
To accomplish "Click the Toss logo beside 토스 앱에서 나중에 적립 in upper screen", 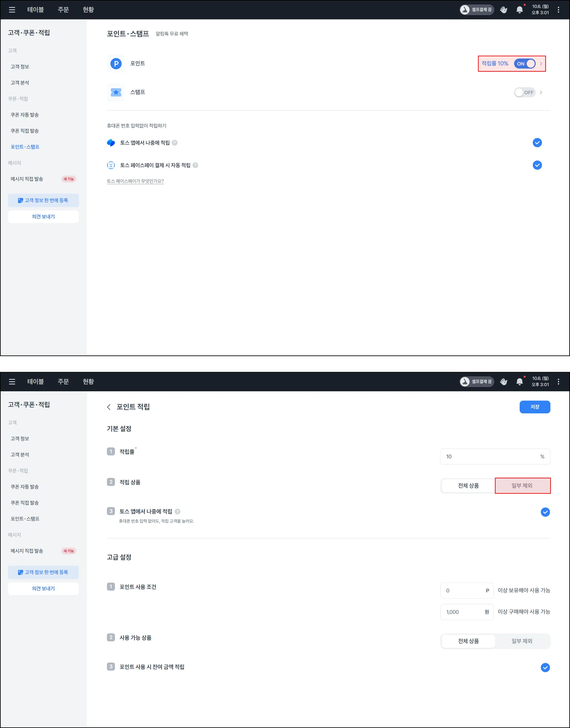I will pyautogui.click(x=111, y=143).
